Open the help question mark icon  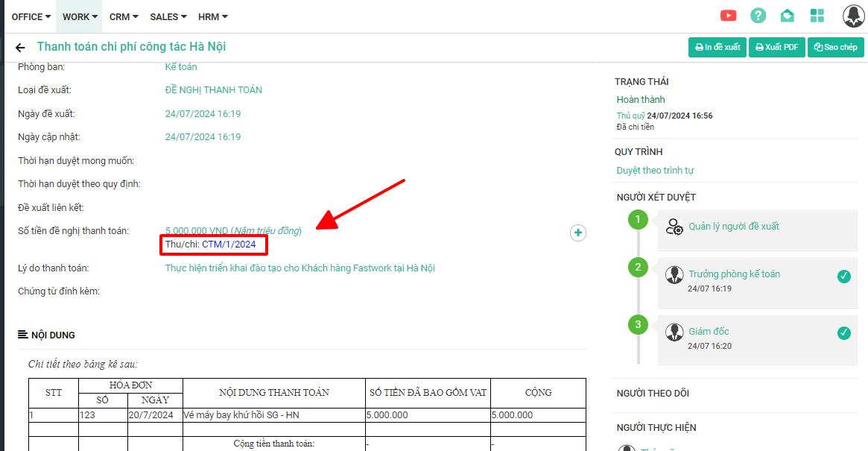[x=758, y=16]
